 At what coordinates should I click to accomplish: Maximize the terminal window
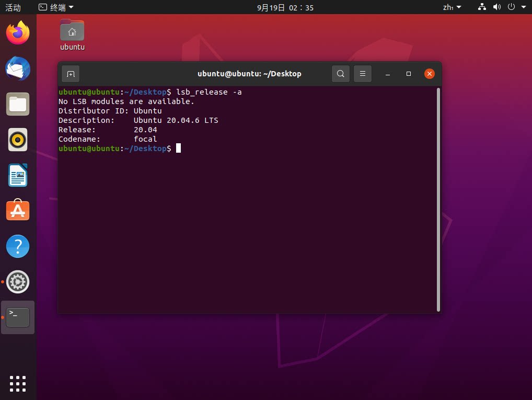click(409, 74)
